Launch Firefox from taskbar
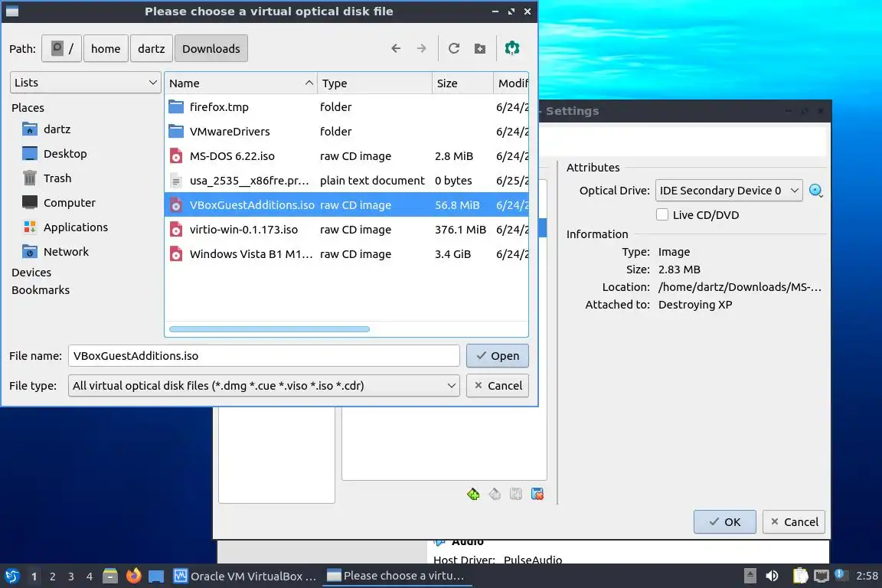 [x=133, y=576]
